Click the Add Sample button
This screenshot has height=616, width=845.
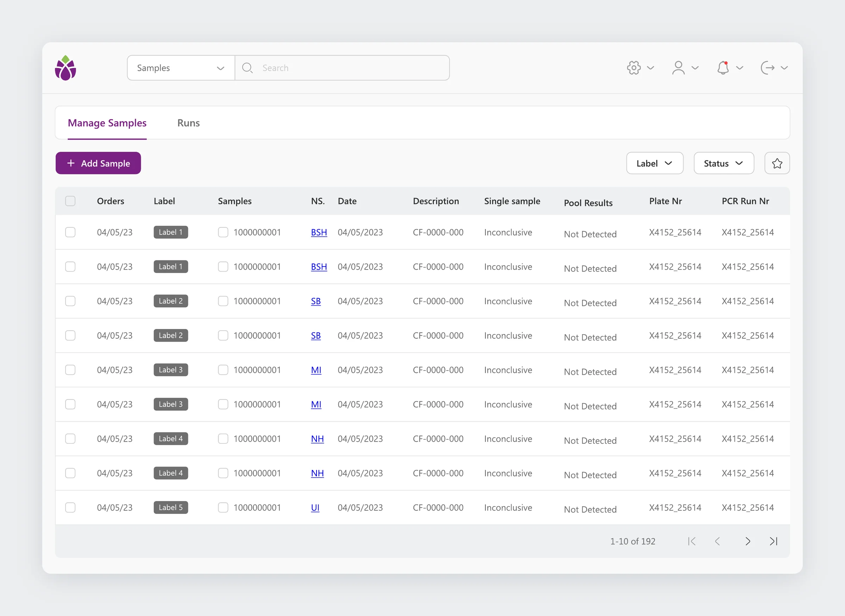98,163
